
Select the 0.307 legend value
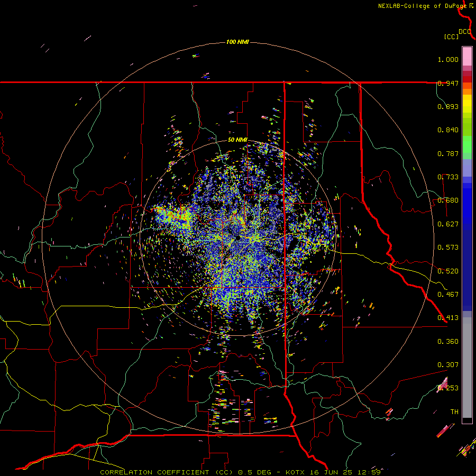tap(448, 365)
